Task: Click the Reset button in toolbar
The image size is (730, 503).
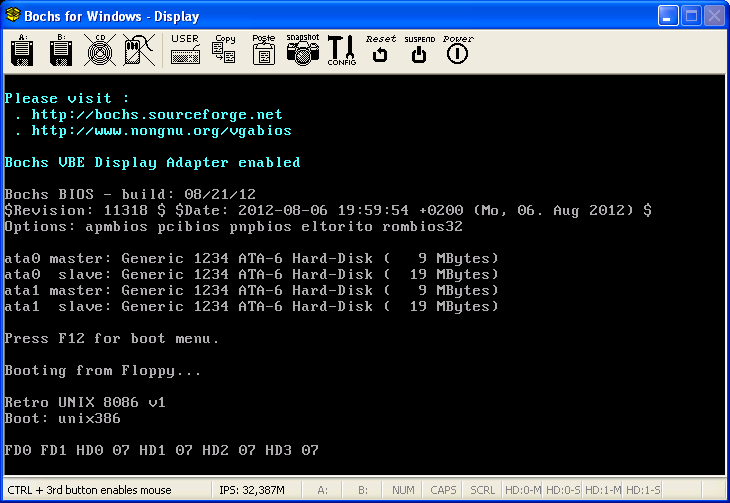Action: pyautogui.click(x=380, y=49)
